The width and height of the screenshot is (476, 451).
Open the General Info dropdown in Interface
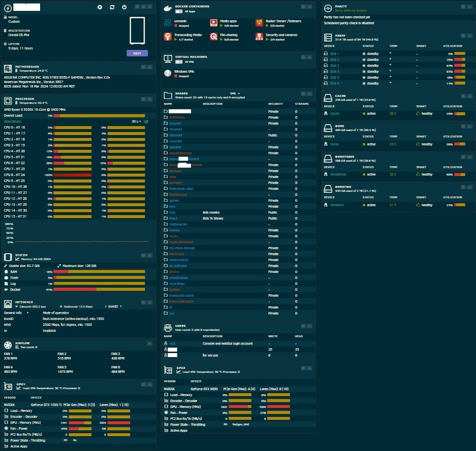16,313
